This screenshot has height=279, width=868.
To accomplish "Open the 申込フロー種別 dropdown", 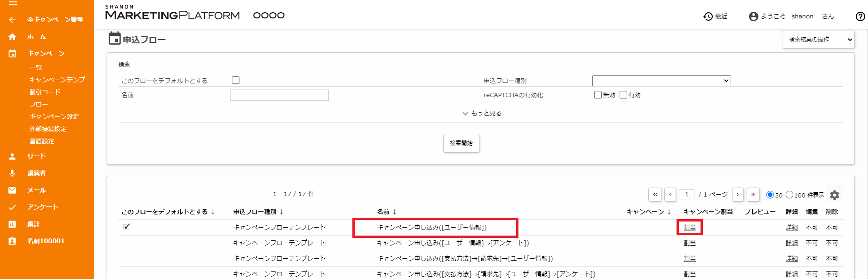I will click(x=661, y=81).
